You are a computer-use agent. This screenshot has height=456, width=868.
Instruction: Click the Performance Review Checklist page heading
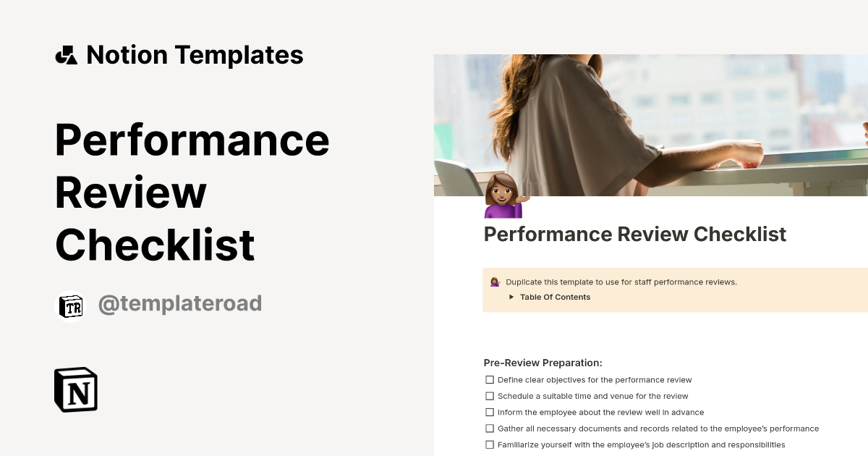[635, 235]
